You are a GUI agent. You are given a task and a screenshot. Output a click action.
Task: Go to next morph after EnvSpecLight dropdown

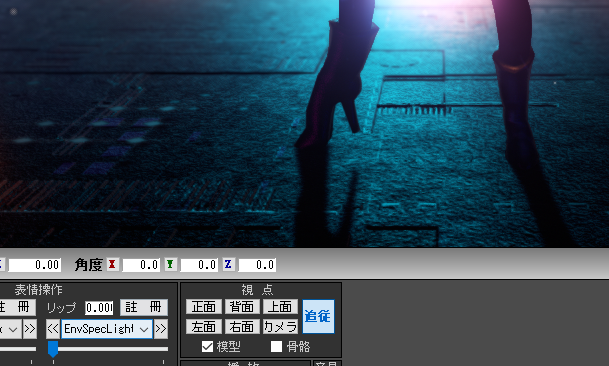tap(161, 329)
